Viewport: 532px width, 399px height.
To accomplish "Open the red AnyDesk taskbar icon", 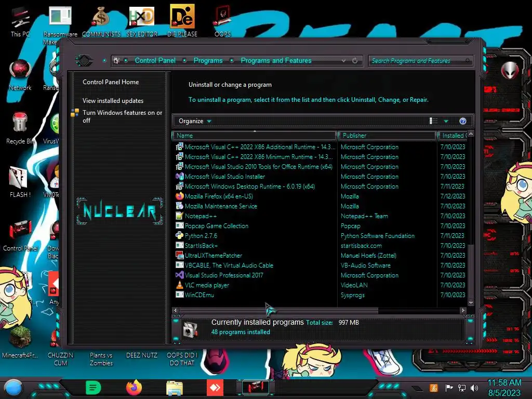I will 215,388.
